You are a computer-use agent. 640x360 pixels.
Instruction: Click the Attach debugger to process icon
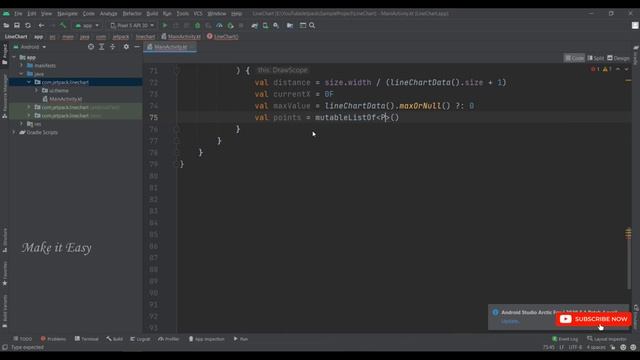230,25
